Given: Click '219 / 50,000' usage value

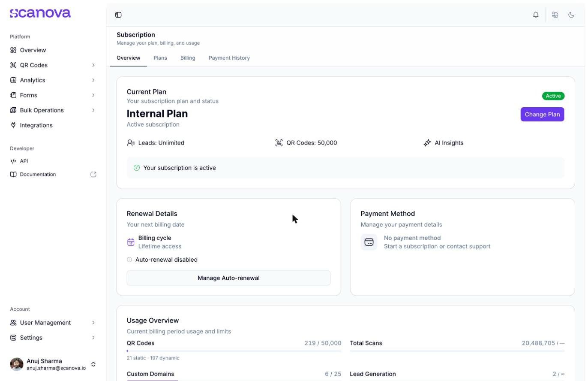Looking at the screenshot, I should coord(323,343).
